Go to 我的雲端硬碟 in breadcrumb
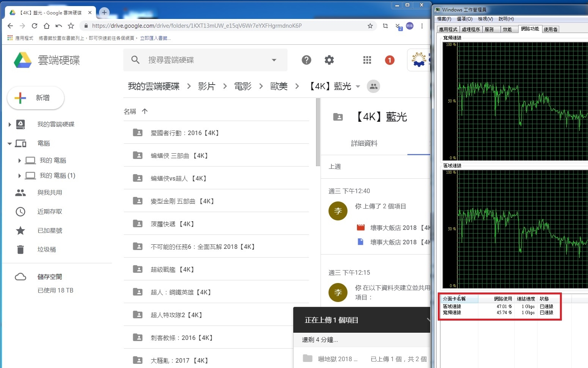 [154, 86]
